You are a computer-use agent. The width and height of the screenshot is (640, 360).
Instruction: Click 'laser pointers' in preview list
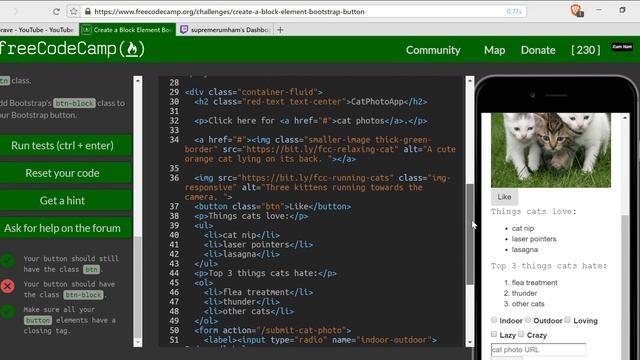[534, 239]
